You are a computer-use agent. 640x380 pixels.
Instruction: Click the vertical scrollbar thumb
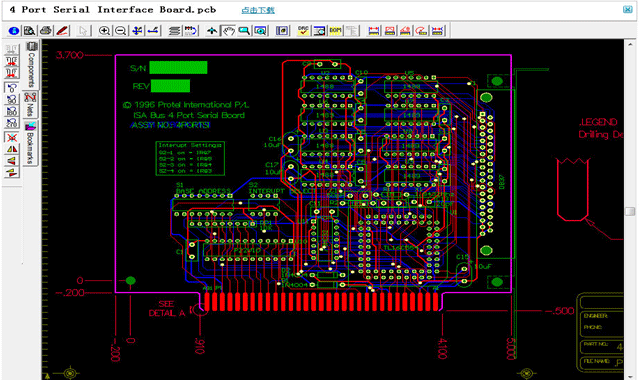point(630,211)
